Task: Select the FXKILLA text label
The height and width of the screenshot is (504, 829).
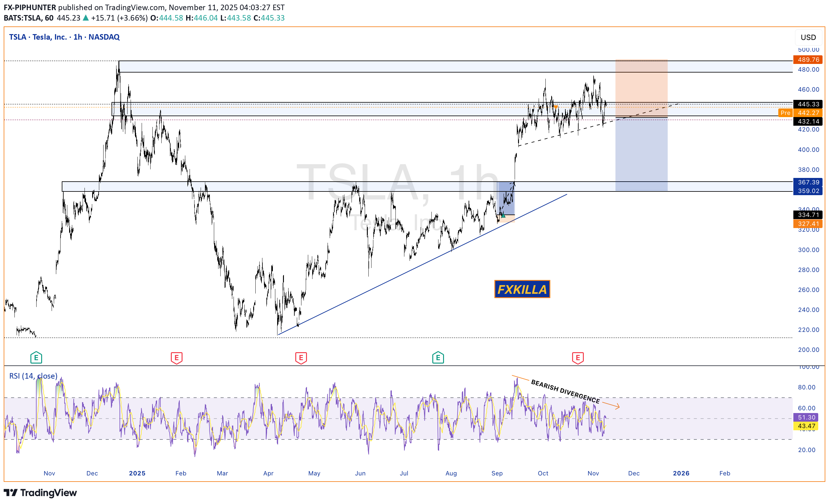Action: coord(522,289)
